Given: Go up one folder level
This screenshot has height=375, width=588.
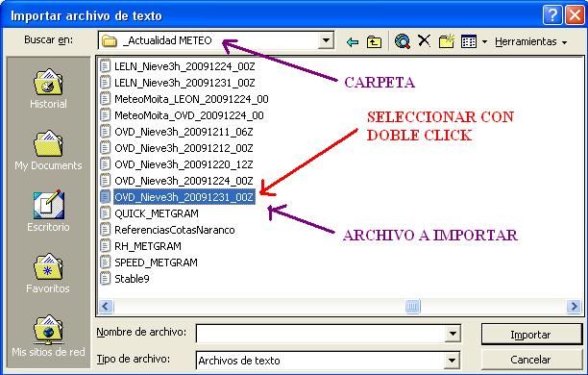Looking at the screenshot, I should 374,41.
